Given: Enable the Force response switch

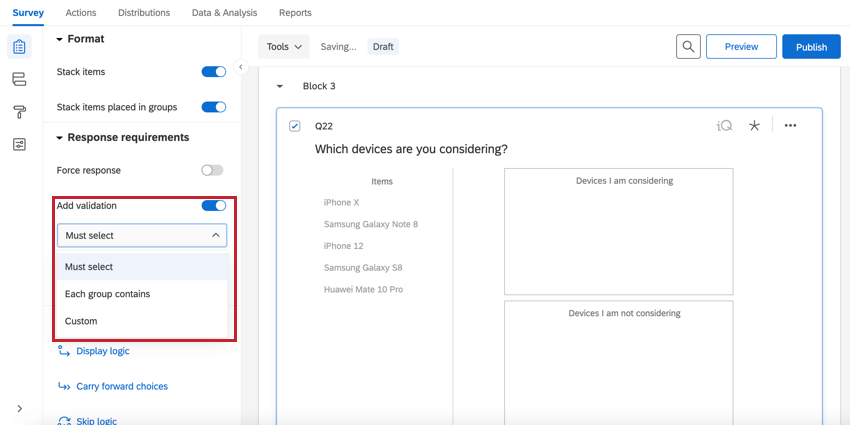Looking at the screenshot, I should (212, 171).
